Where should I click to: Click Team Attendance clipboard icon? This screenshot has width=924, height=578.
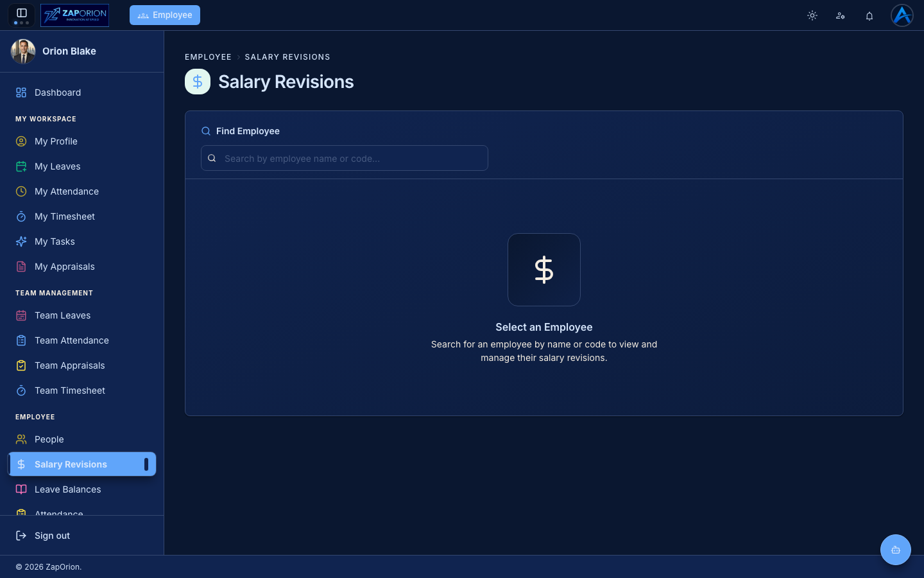[x=21, y=340]
